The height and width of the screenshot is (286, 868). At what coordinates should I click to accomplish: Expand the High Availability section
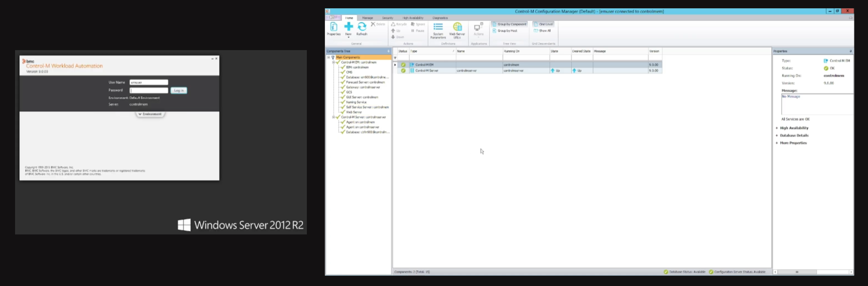pos(777,128)
